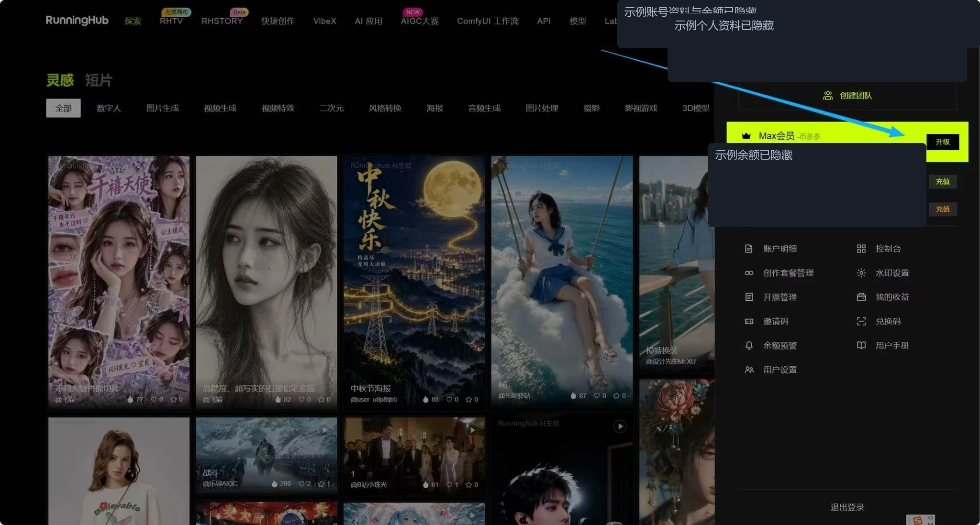Open ComfyUI 工作流 nav item
The width and height of the screenshot is (980, 525).
coord(488,21)
